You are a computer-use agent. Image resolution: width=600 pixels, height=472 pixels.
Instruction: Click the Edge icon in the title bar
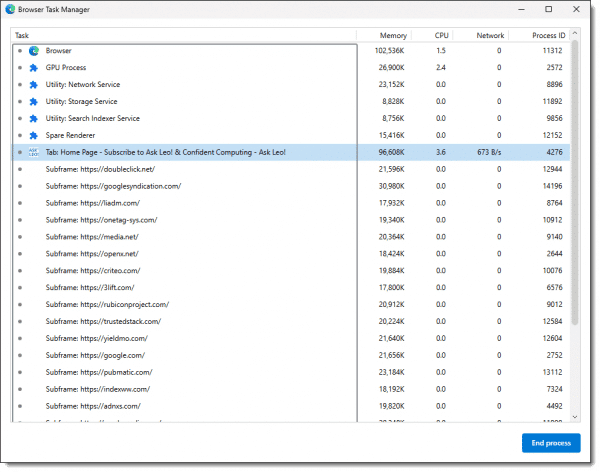pyautogui.click(x=10, y=9)
